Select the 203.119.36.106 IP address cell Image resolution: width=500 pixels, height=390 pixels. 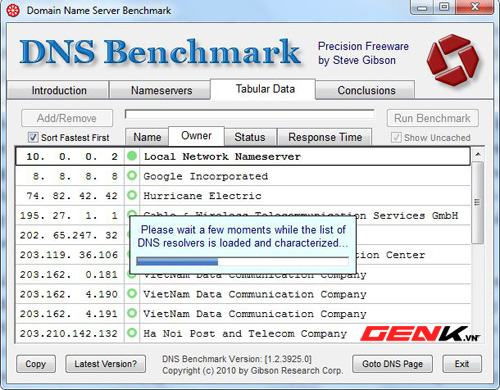coord(70,255)
